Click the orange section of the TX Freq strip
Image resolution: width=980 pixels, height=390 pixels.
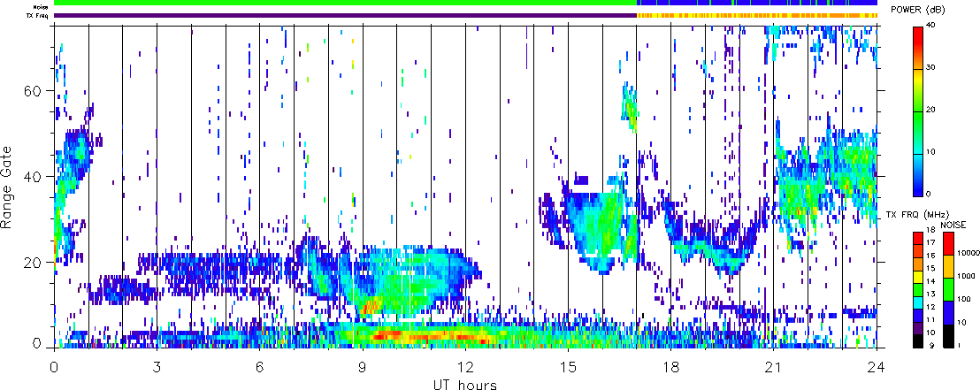tap(756, 15)
